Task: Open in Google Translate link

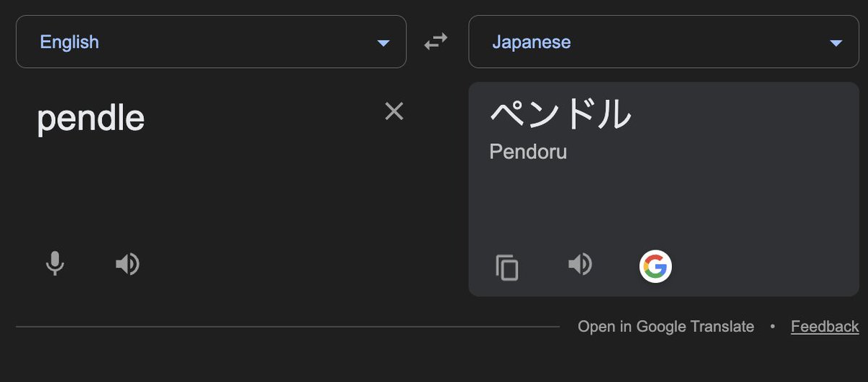Action: (665, 327)
